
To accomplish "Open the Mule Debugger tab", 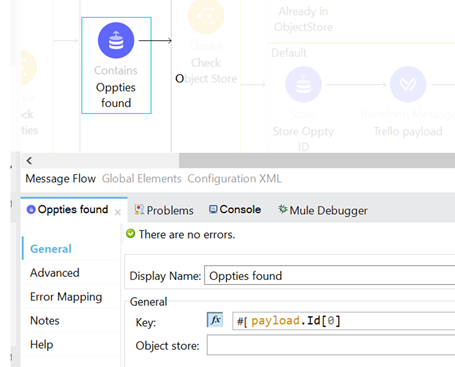I will tap(323, 210).
